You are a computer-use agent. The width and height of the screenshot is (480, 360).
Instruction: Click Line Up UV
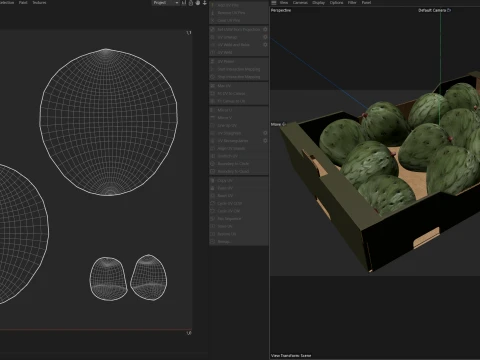pos(239,125)
